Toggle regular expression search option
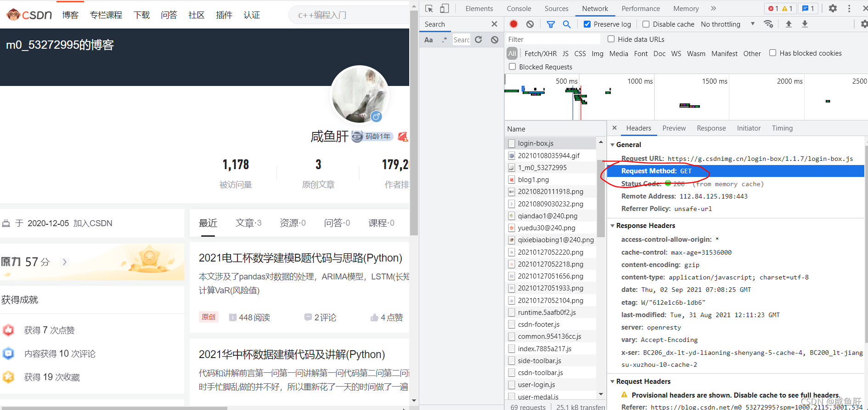 point(444,40)
